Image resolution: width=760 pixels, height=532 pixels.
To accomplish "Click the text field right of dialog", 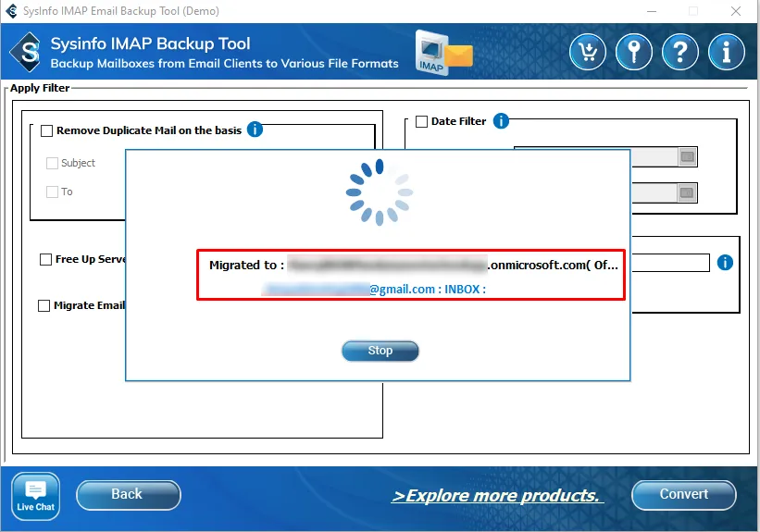I will click(670, 263).
